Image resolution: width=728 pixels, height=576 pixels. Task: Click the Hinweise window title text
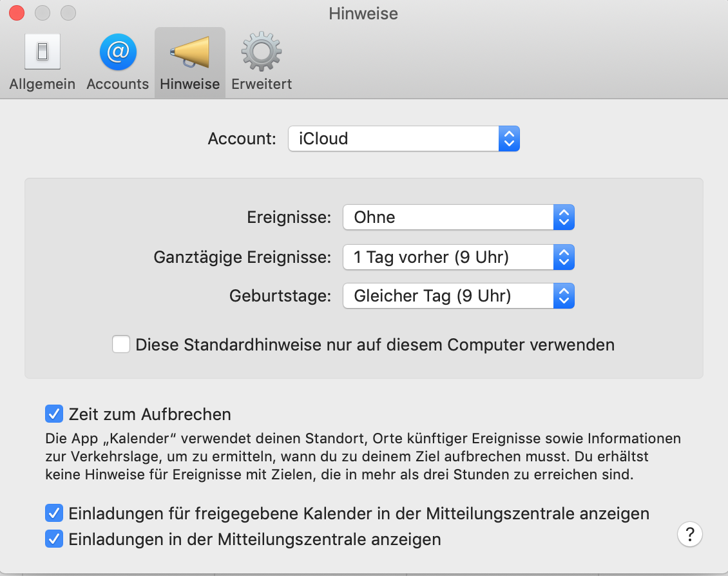tap(363, 13)
